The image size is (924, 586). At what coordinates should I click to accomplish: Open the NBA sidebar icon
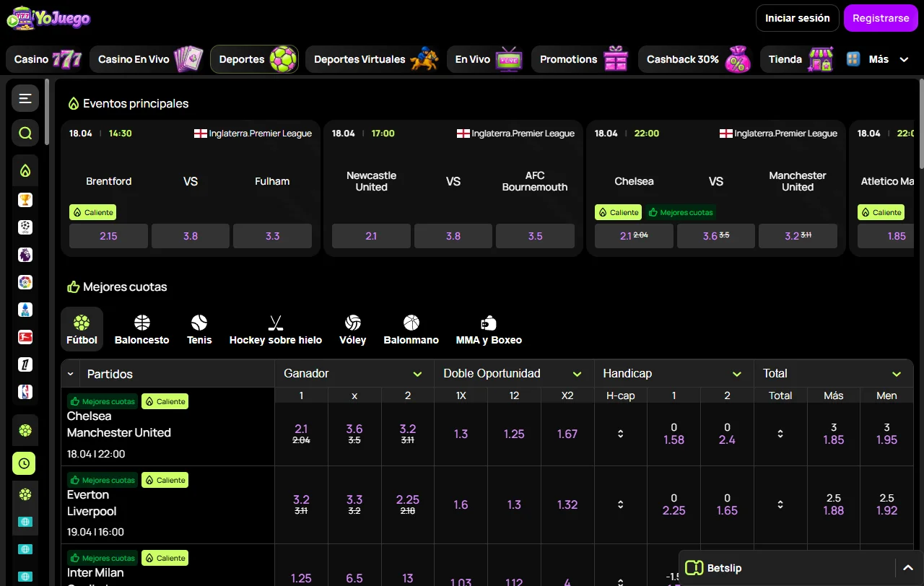pyautogui.click(x=25, y=392)
